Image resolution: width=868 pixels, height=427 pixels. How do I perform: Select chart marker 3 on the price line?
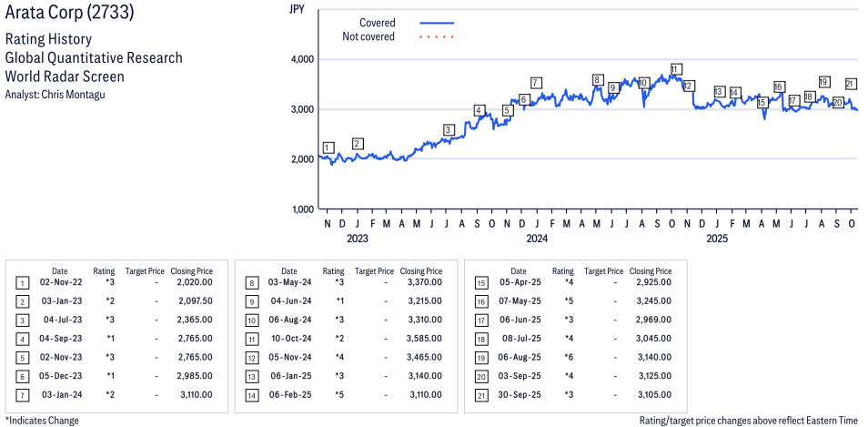pyautogui.click(x=448, y=130)
